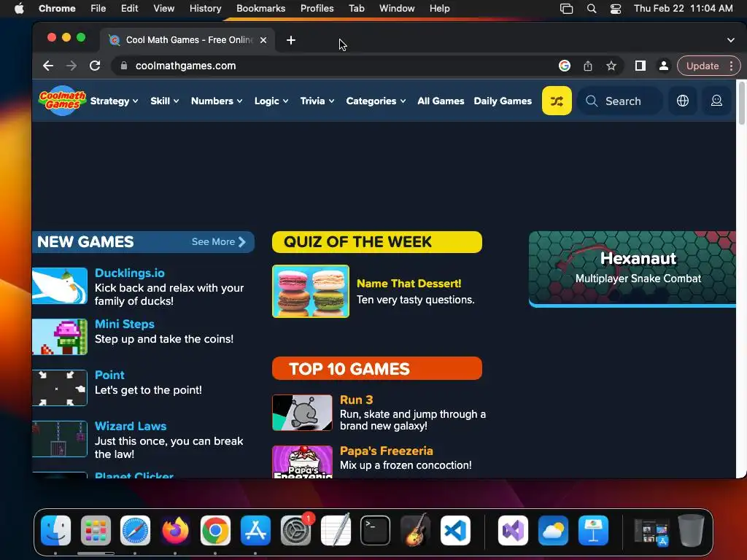The height and width of the screenshot is (560, 747).
Task: Open Control Center in the menu bar
Action: [x=616, y=9]
